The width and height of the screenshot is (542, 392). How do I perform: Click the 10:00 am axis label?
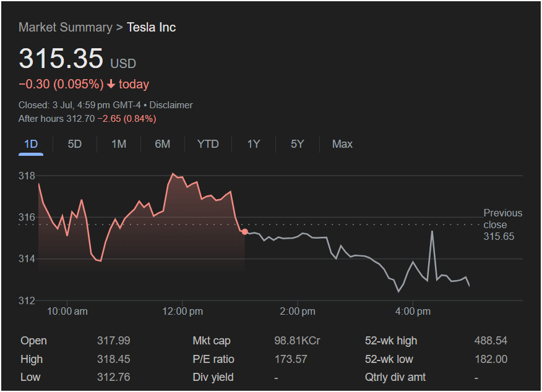coord(67,312)
